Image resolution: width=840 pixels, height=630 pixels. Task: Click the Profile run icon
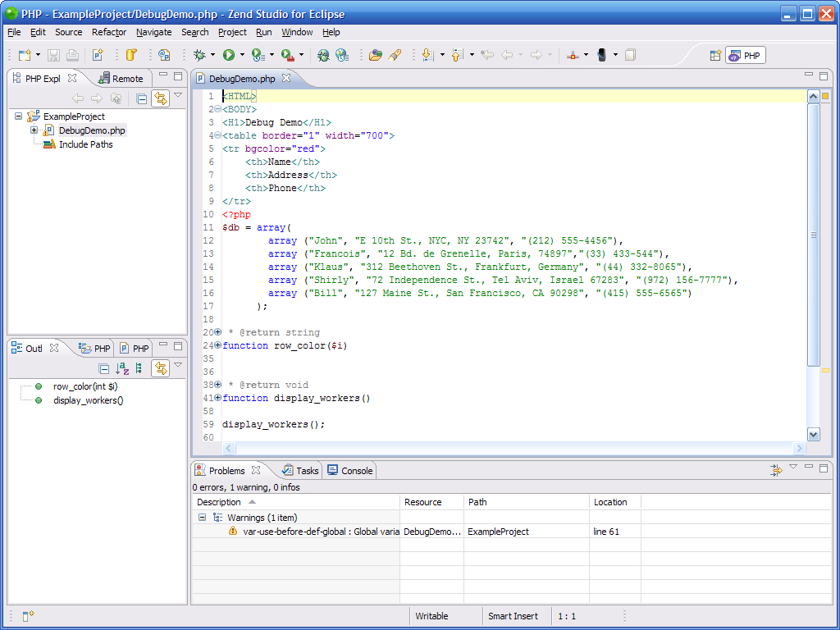click(258, 55)
